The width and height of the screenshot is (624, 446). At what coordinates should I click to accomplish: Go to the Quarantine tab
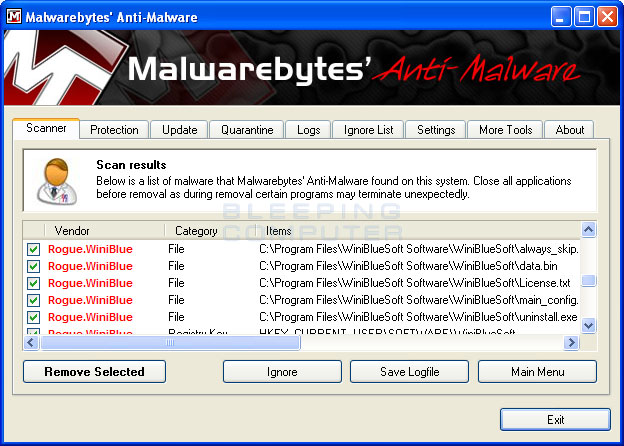pyautogui.click(x=247, y=130)
